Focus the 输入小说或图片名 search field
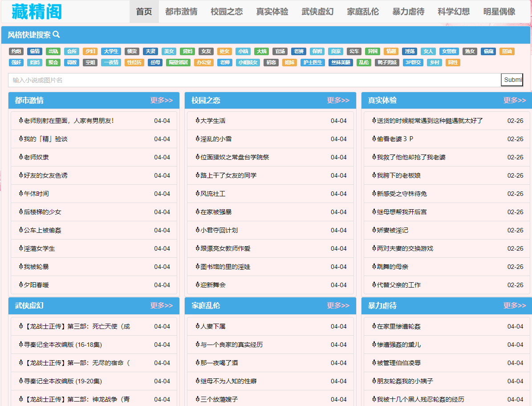This screenshot has width=532, height=406. pos(255,80)
